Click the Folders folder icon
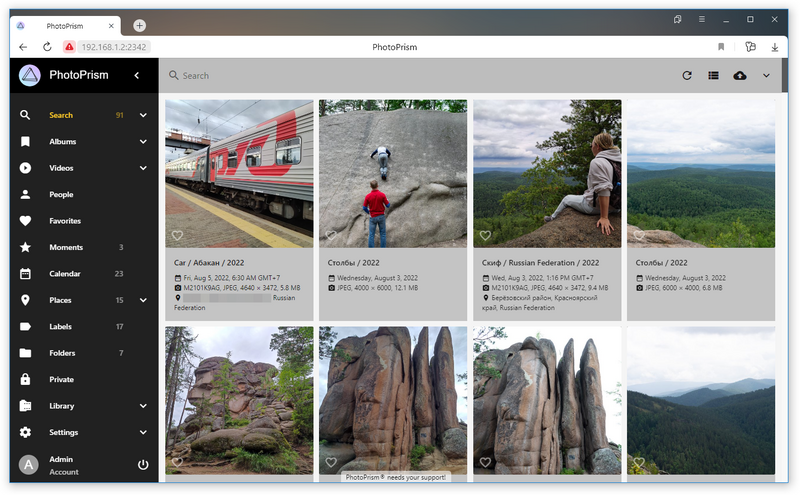Viewport: 800px width, 495px height. coord(25,353)
